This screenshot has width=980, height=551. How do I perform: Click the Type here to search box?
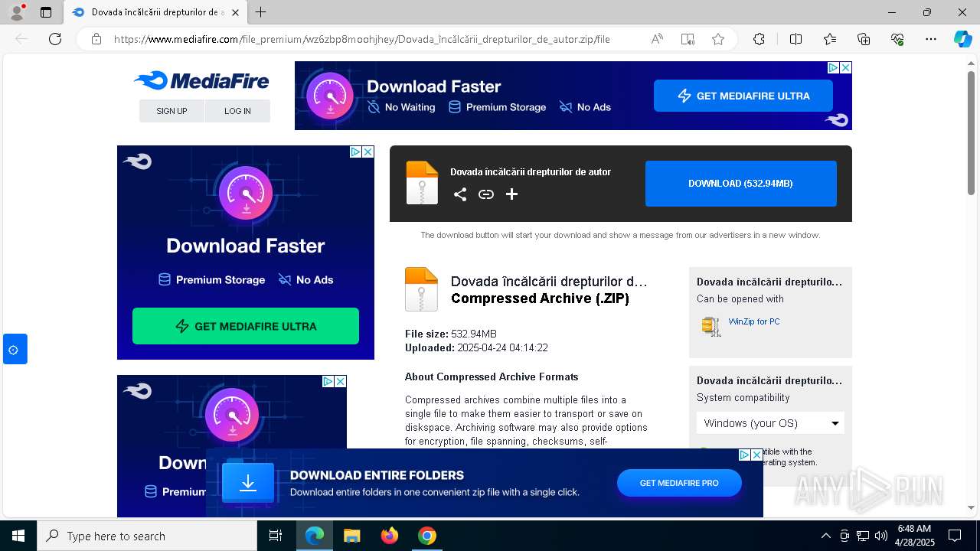[x=147, y=536]
